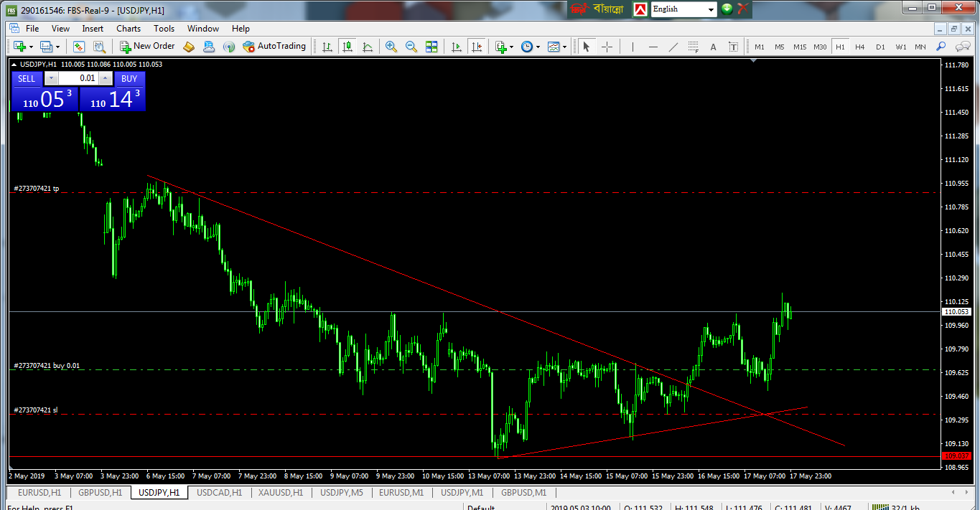This screenshot has width=980, height=510.
Task: Open the search magnifier icon
Action: pos(941,47)
